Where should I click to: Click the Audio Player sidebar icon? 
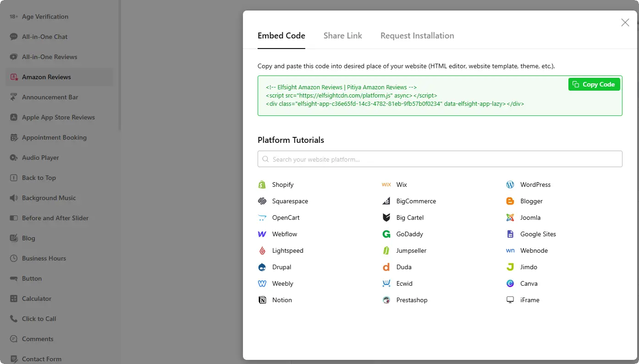pyautogui.click(x=14, y=158)
